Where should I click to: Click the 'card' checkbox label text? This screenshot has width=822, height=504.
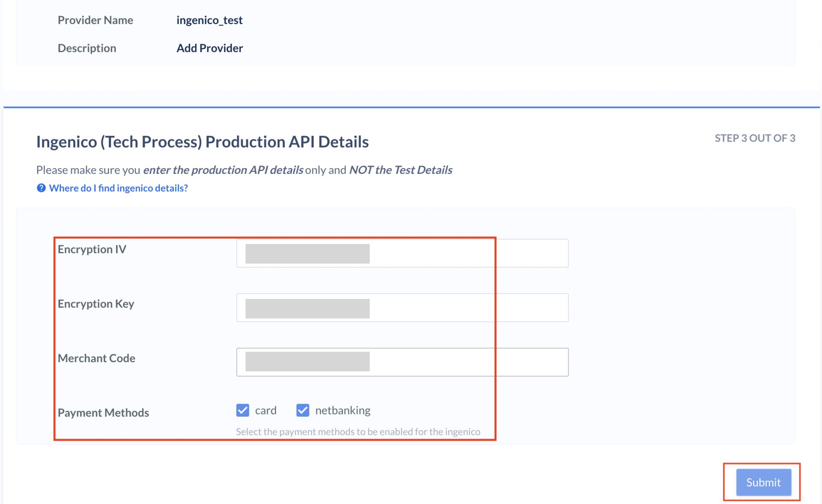(x=266, y=410)
